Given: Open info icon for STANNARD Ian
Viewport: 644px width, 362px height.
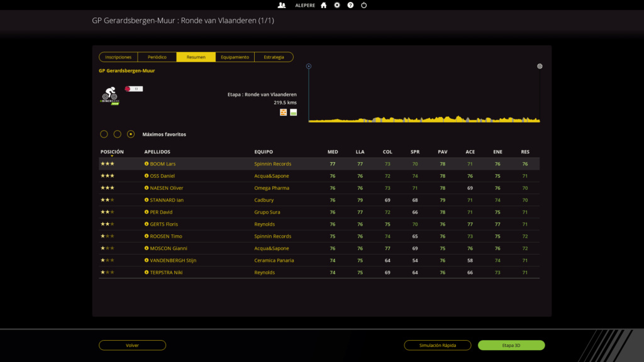Looking at the screenshot, I should pyautogui.click(x=146, y=200).
